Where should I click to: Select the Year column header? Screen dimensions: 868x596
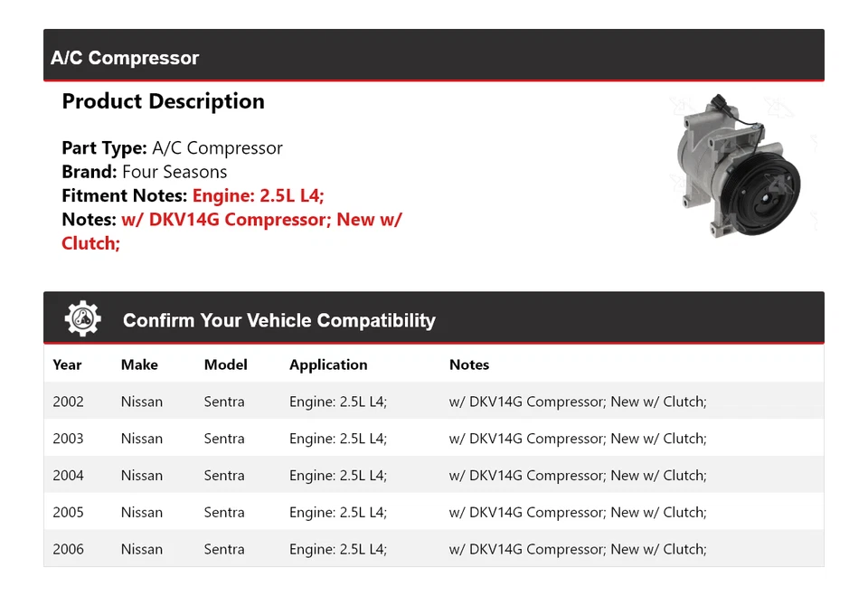(68, 364)
